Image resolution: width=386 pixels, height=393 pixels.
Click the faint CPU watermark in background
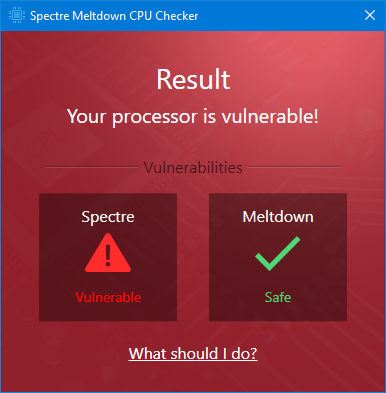click(x=47, y=137)
